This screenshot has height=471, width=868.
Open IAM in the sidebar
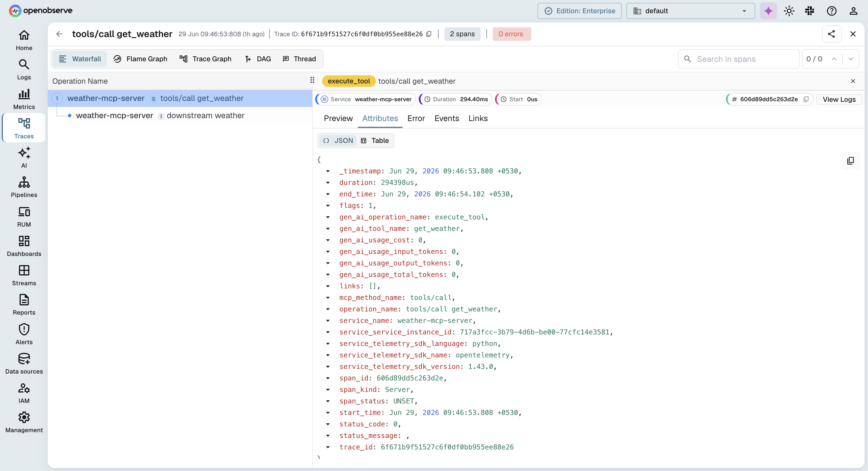[24, 393]
